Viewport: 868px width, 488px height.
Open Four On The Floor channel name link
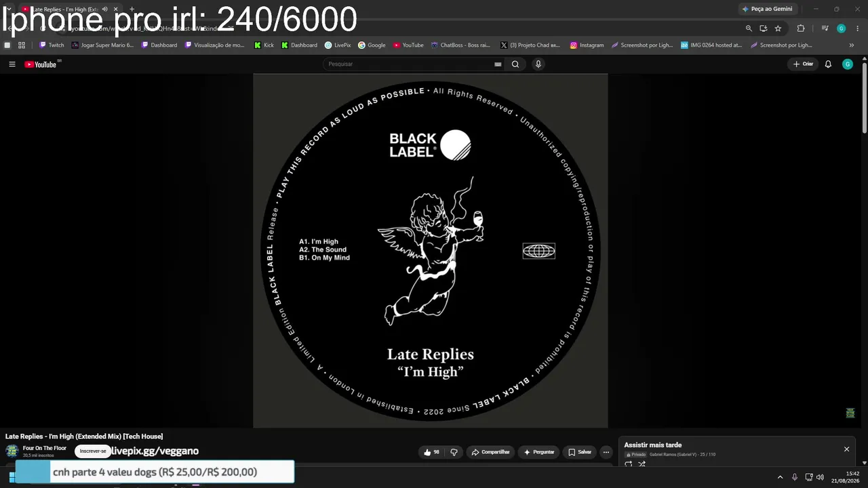click(45, 448)
